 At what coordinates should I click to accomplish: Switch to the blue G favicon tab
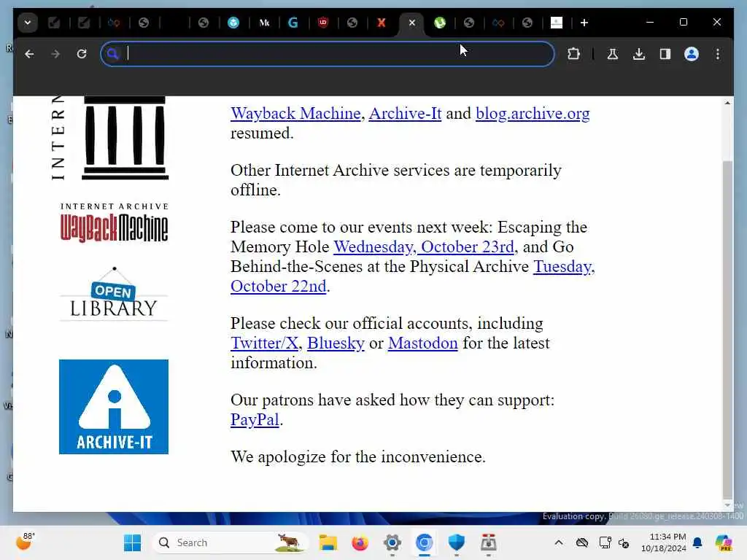[293, 23]
